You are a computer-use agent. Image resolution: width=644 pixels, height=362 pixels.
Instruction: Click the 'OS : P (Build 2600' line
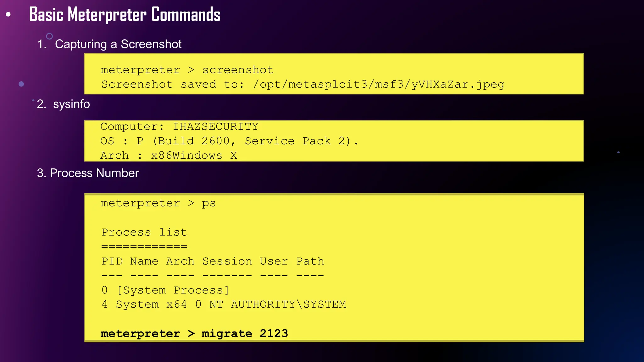pyautogui.click(x=229, y=141)
